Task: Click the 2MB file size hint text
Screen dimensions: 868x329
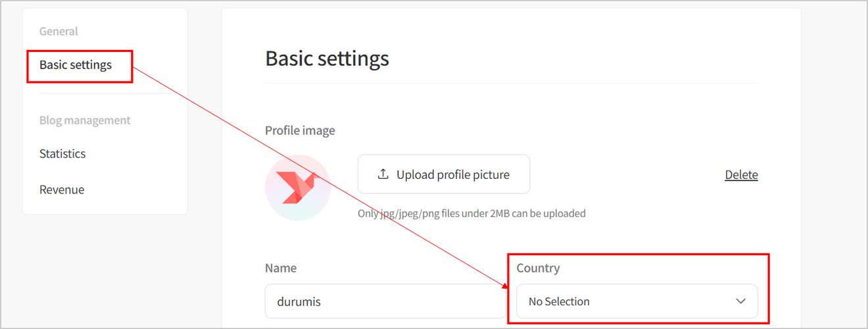Action: [x=471, y=213]
